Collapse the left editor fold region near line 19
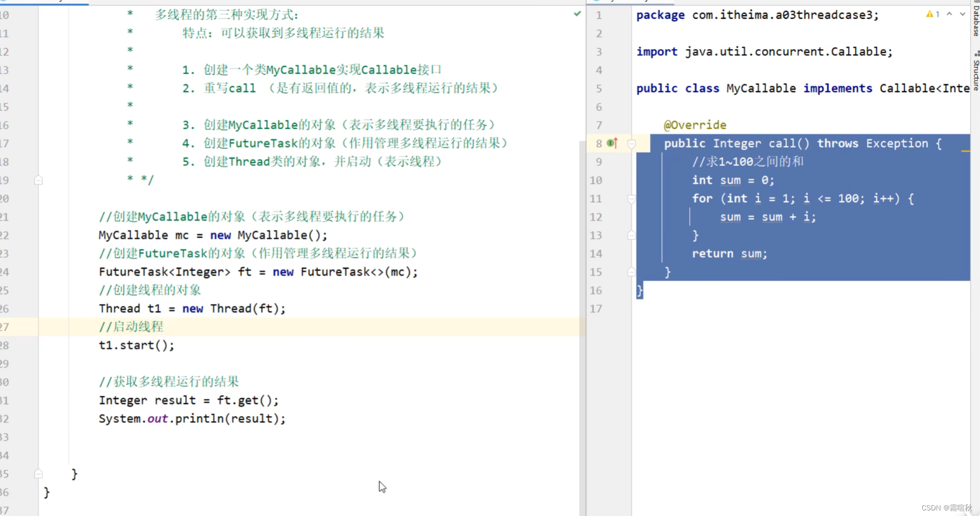 [x=38, y=180]
